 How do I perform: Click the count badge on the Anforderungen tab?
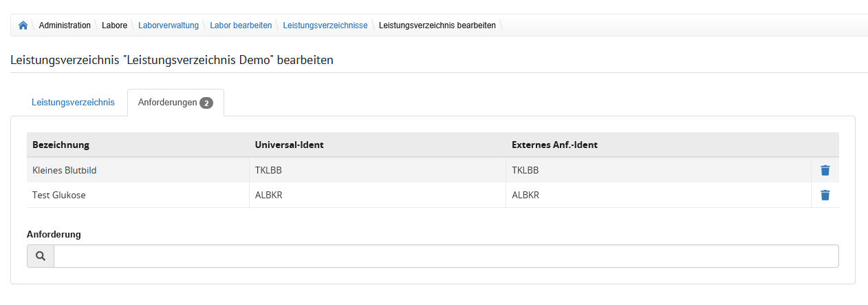point(206,103)
